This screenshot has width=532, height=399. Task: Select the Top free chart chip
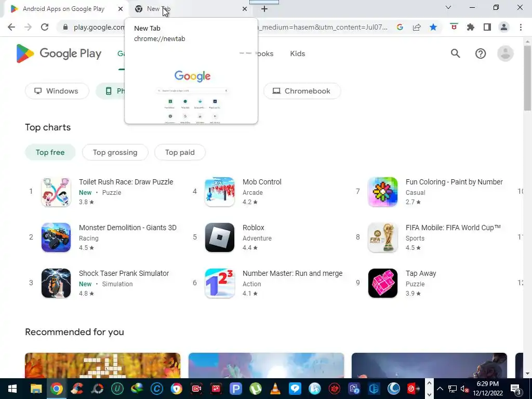(x=50, y=152)
